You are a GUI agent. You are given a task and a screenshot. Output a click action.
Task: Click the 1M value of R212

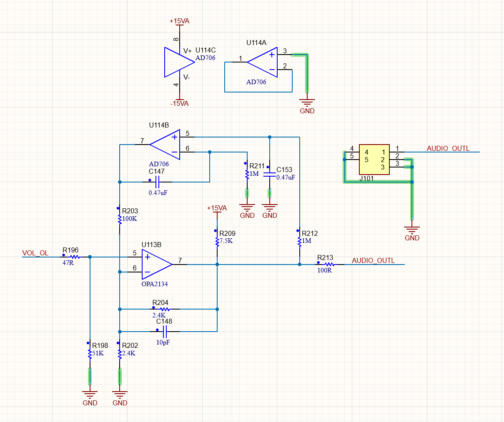click(306, 241)
